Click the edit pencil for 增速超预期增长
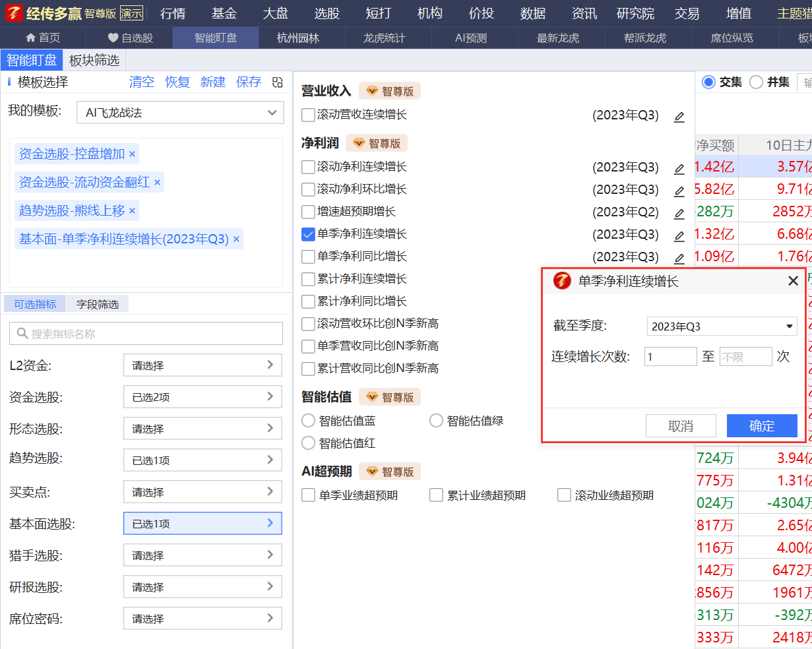 679,214
